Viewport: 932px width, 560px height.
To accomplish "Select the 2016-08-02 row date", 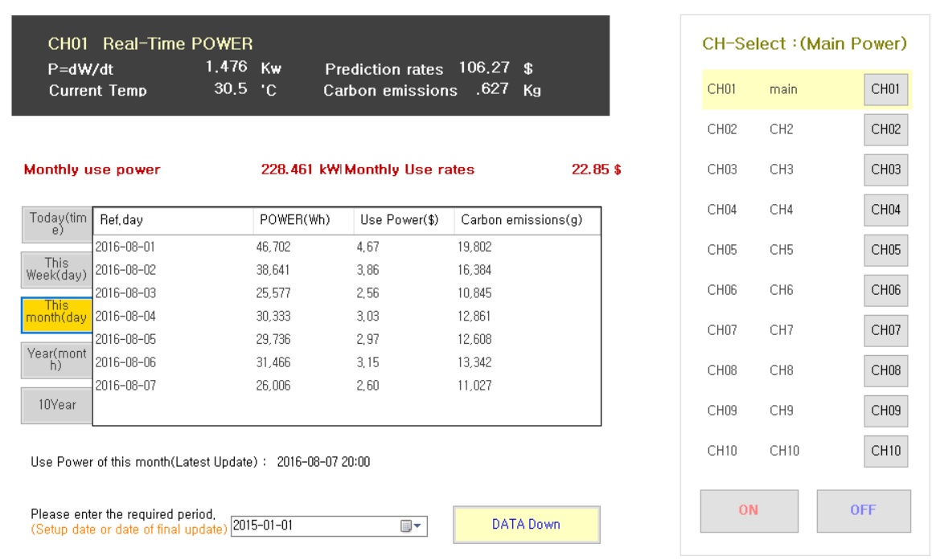I will click(x=125, y=270).
